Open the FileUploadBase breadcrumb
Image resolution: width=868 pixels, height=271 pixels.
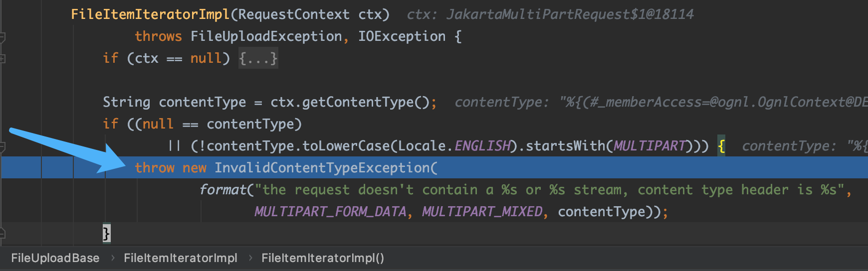(55, 258)
